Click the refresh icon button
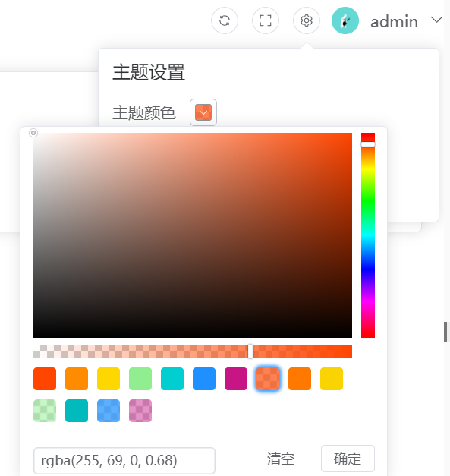This screenshot has width=450, height=476. pyautogui.click(x=225, y=20)
